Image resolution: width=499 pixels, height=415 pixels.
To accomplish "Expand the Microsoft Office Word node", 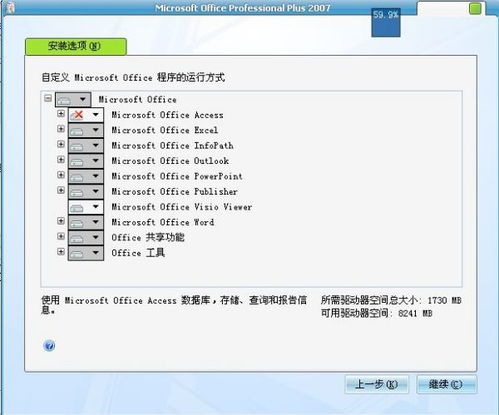I will point(61,221).
